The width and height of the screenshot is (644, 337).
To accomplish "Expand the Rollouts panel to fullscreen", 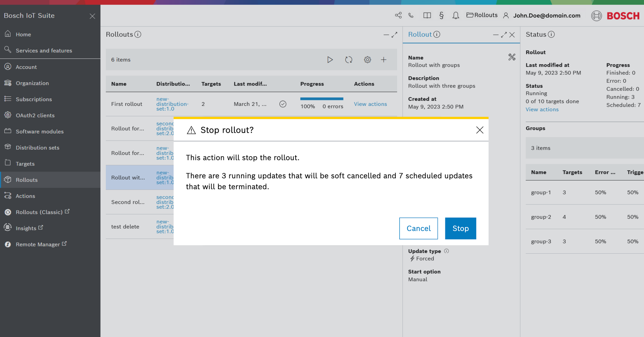I will tap(395, 35).
